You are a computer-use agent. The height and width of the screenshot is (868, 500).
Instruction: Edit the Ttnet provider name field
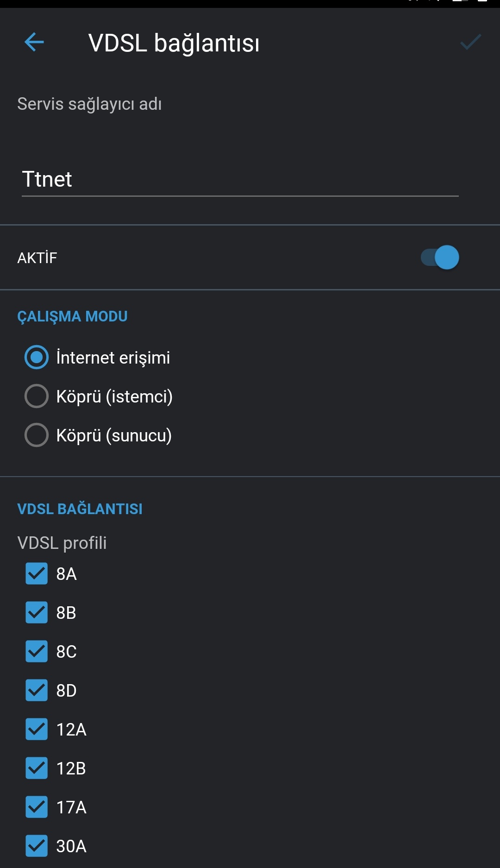coord(240,180)
